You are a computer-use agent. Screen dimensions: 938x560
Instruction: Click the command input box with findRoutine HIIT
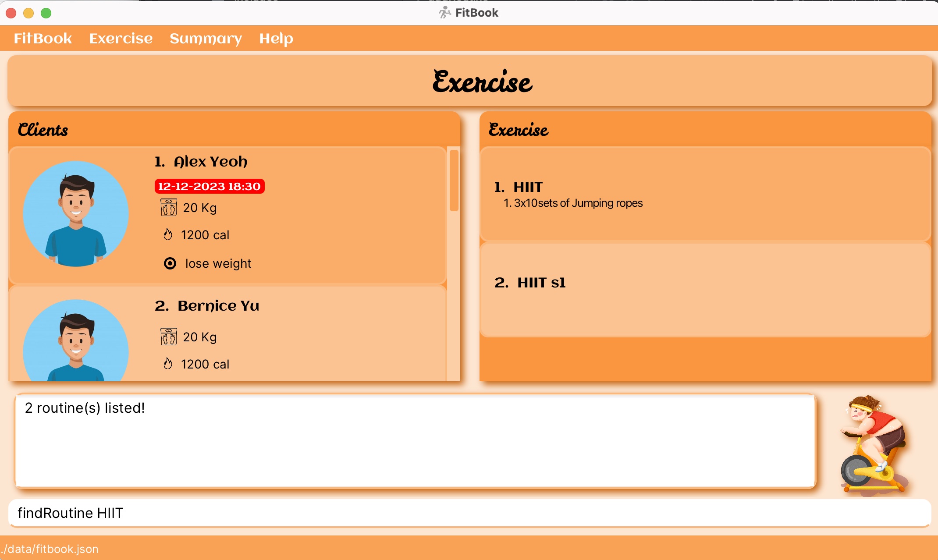(x=469, y=513)
